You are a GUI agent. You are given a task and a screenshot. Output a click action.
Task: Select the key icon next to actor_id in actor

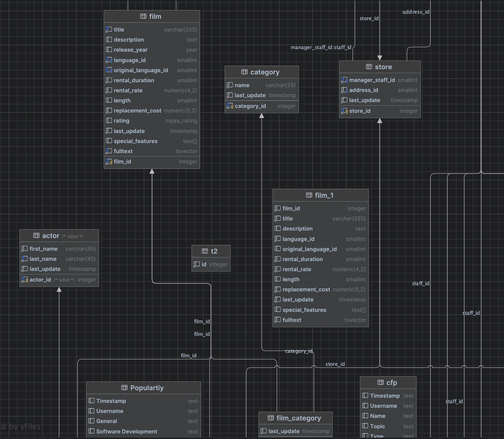click(x=25, y=280)
